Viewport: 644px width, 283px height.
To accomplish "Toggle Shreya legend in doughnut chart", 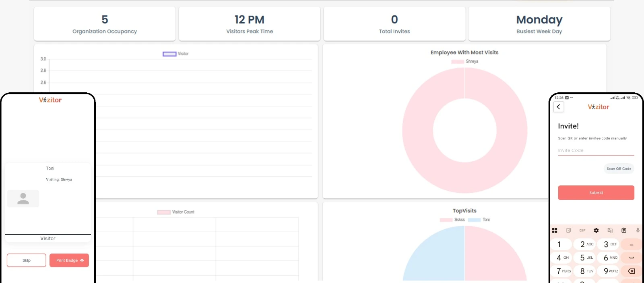I will click(465, 62).
